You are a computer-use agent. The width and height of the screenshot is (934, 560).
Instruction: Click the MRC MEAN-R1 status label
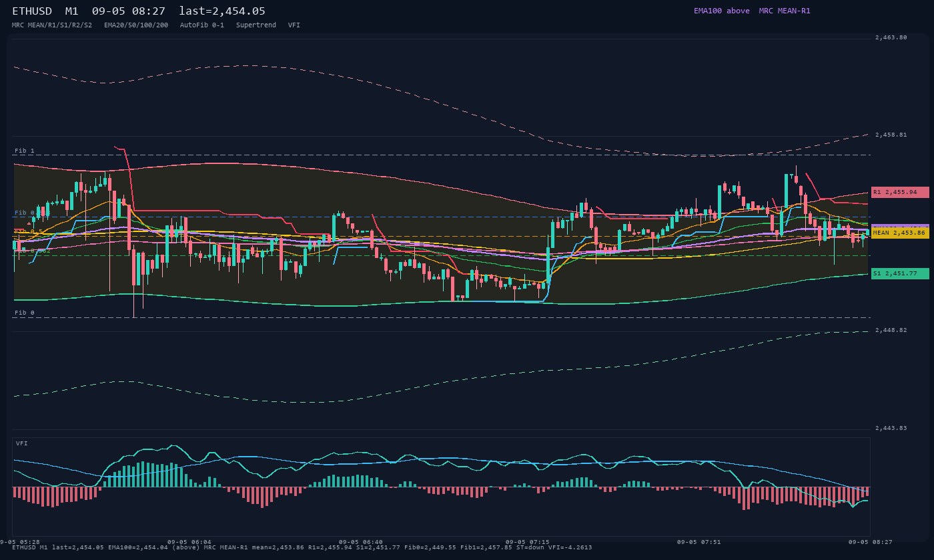[785, 11]
